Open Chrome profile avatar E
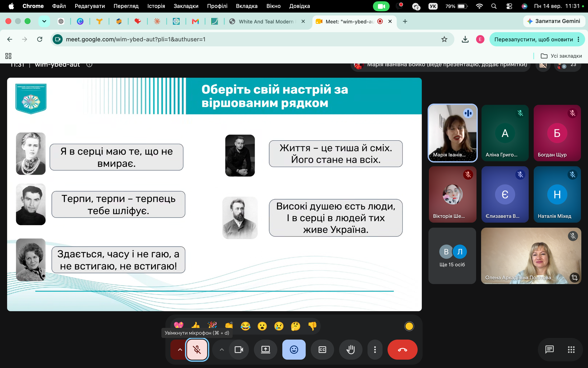The width and height of the screenshot is (588, 368). 480,39
